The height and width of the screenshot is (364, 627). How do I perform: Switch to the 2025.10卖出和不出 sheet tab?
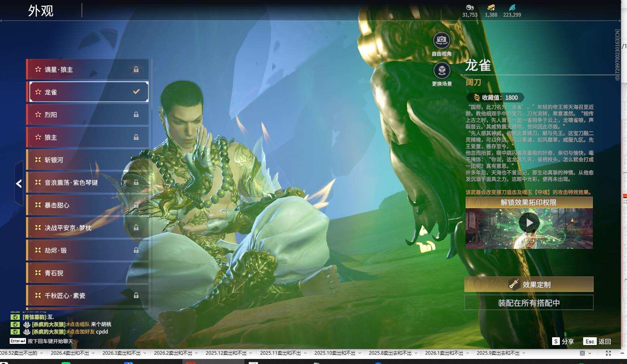pyautogui.click(x=335, y=353)
